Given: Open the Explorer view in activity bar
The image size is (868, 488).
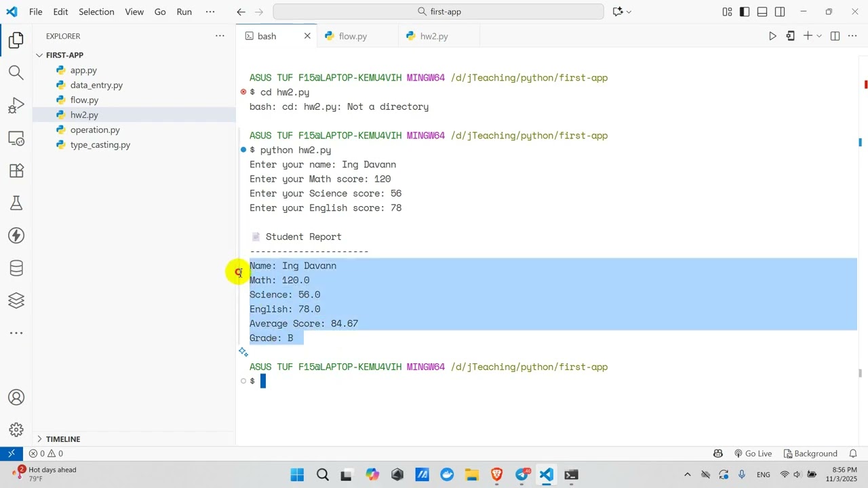Looking at the screenshot, I should point(16,40).
